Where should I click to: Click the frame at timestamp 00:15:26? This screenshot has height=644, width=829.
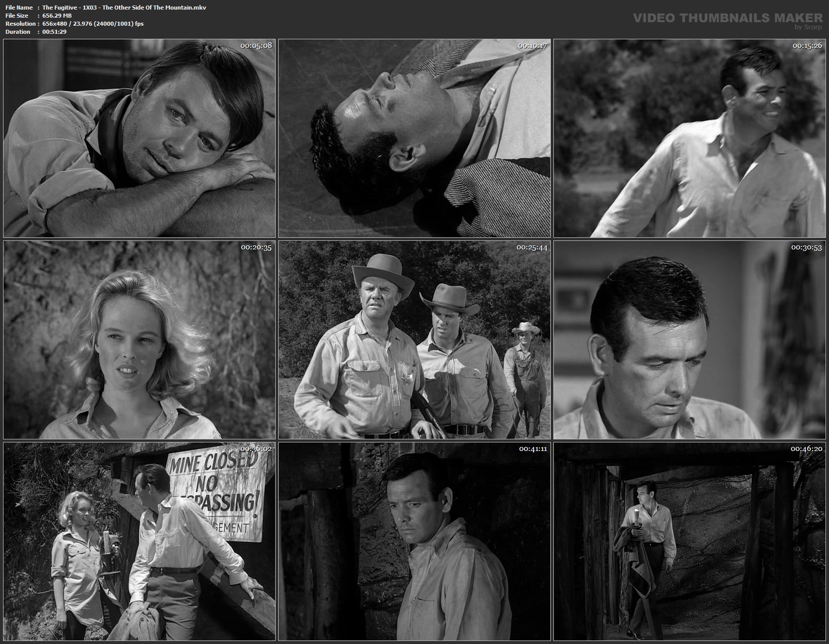(689, 139)
